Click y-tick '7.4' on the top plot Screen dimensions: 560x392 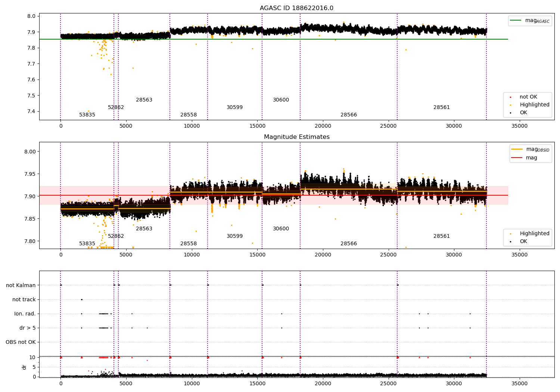pos(31,112)
